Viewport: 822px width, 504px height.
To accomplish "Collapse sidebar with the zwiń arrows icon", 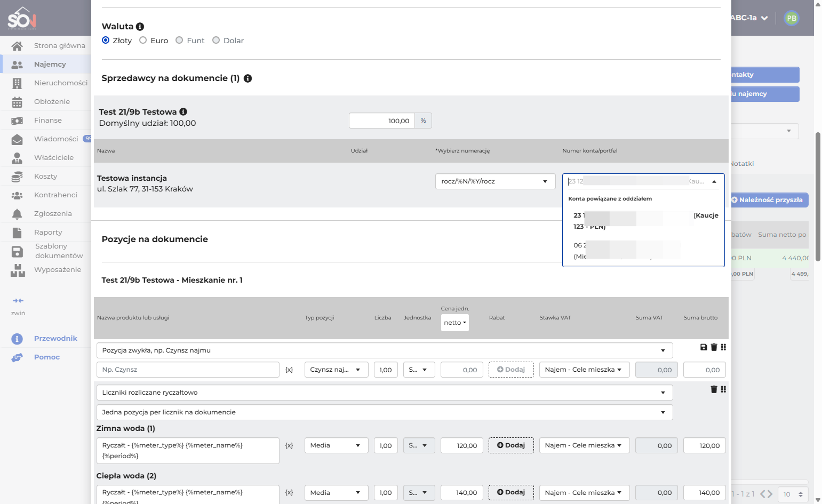I will click(18, 301).
